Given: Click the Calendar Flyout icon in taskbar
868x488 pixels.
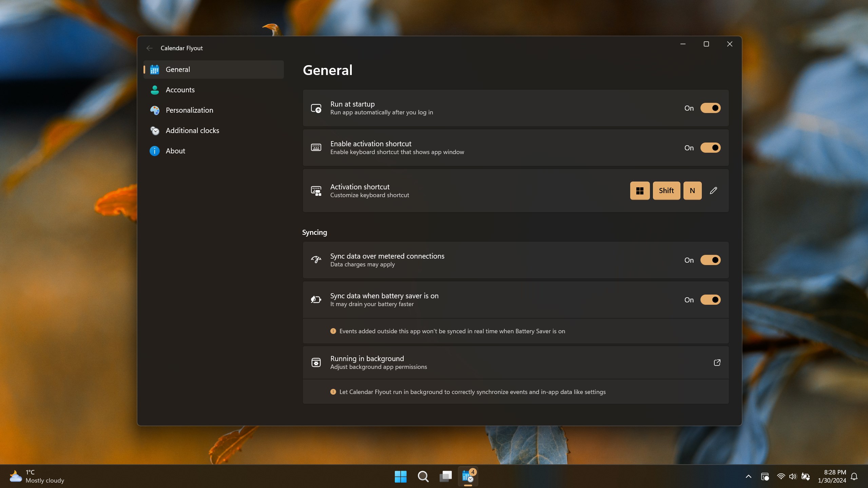Looking at the screenshot, I should point(467,476).
